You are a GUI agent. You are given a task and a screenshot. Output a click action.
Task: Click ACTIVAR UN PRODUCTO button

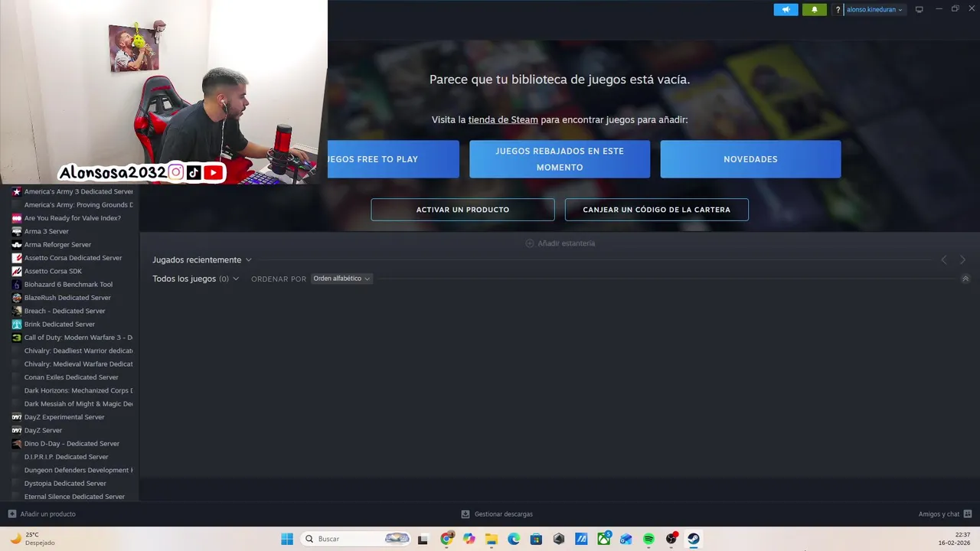(462, 210)
